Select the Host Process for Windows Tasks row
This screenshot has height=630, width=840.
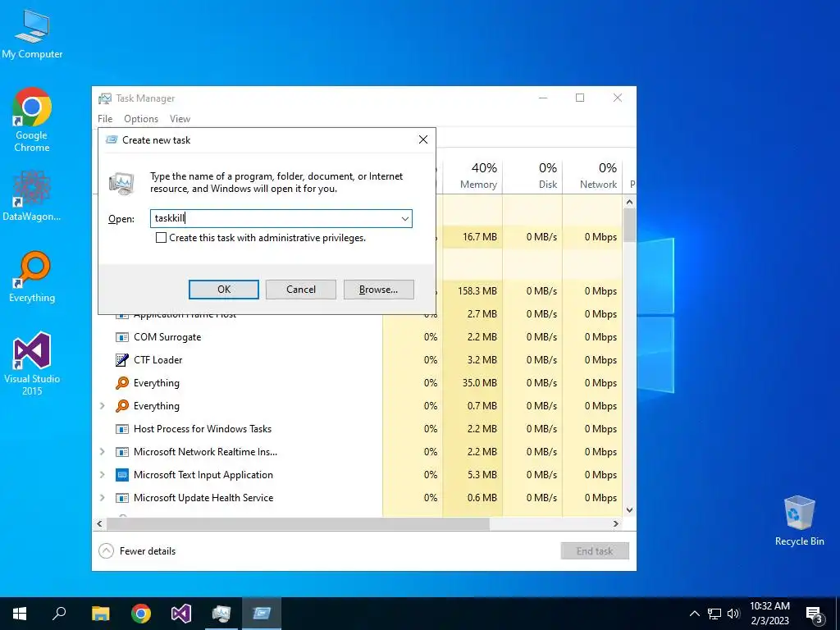tap(358, 429)
